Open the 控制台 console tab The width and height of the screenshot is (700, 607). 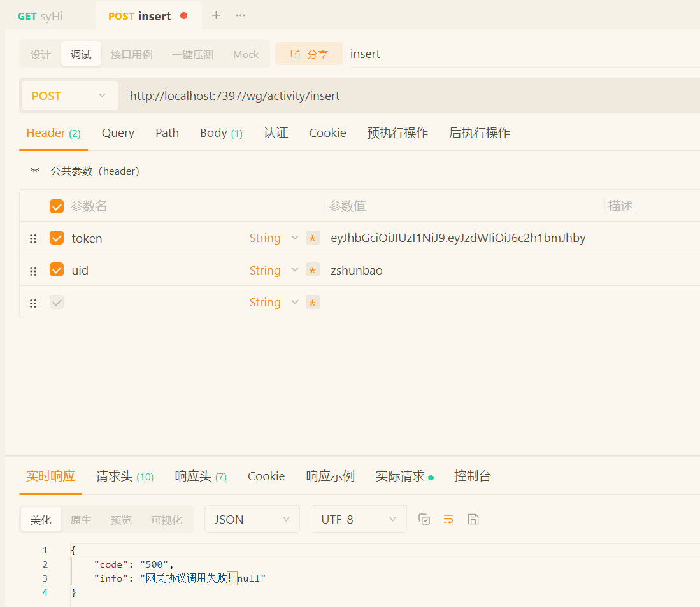(x=472, y=476)
